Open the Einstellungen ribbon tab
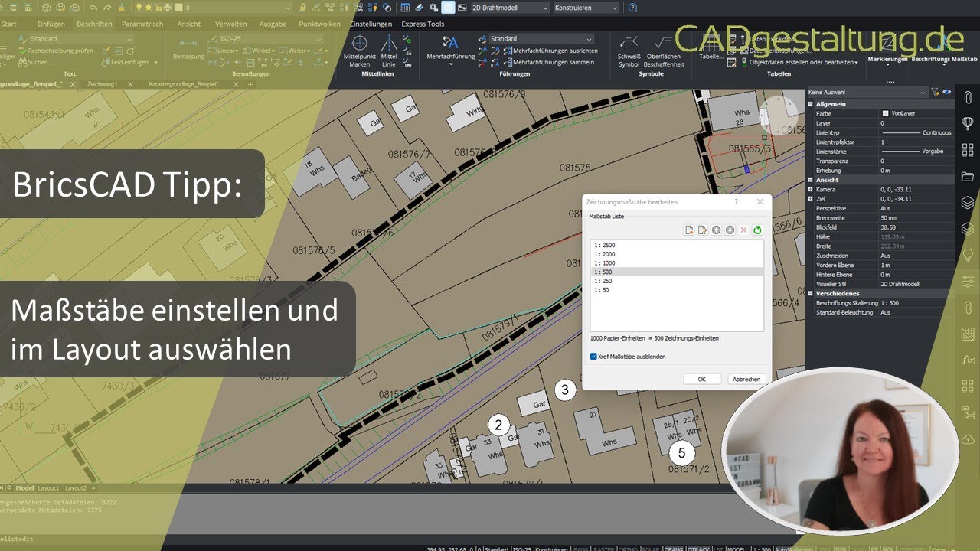Image resolution: width=980 pixels, height=551 pixels. click(371, 24)
